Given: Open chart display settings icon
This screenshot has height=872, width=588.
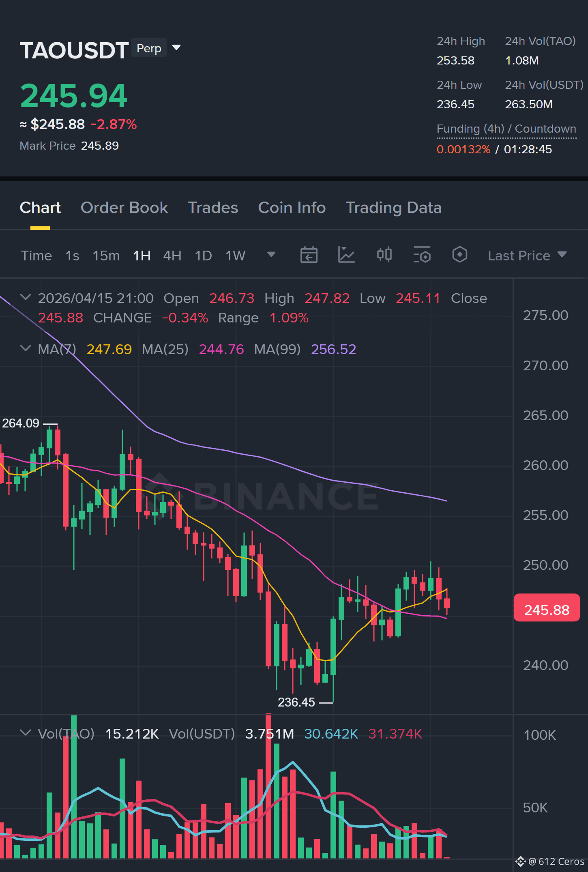Looking at the screenshot, I should tap(422, 255).
